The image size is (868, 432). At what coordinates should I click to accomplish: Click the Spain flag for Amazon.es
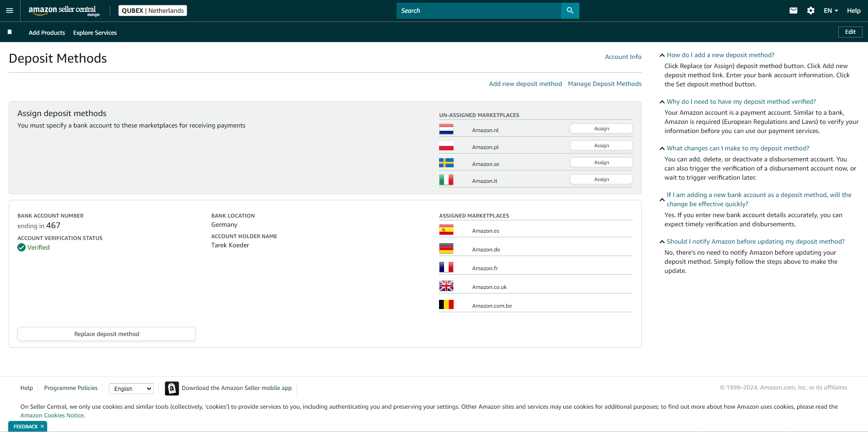(446, 229)
